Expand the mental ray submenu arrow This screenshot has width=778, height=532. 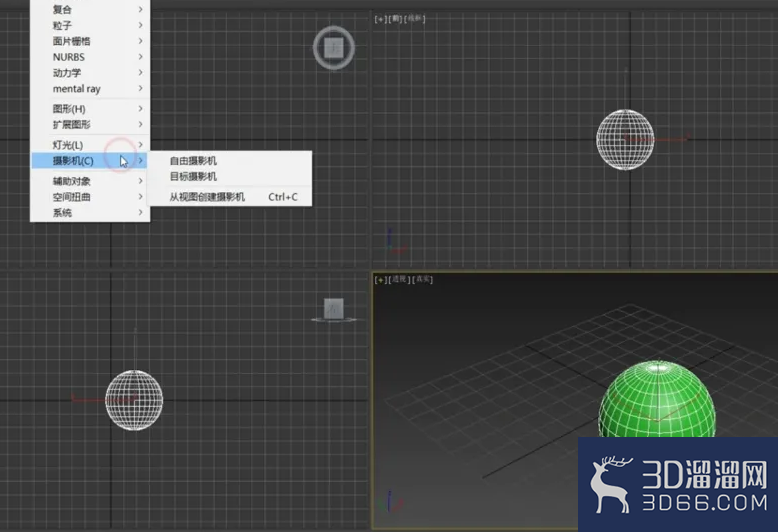pos(140,88)
